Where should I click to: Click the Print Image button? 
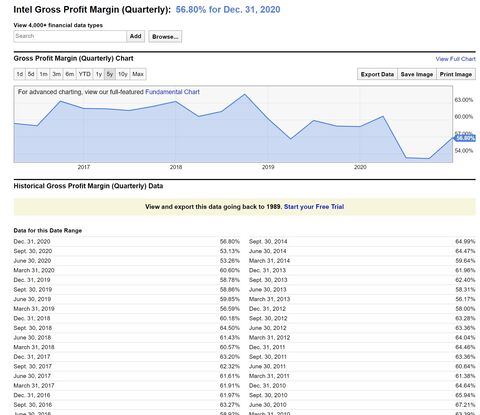(456, 74)
